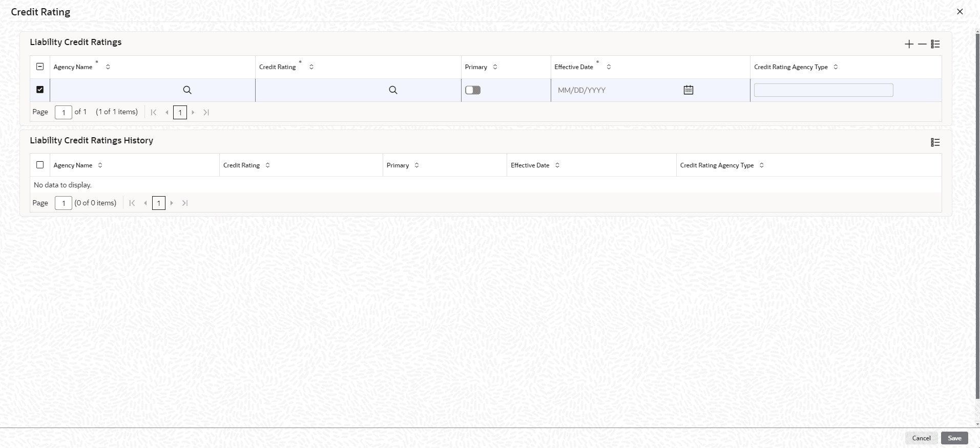Click the Save button
Viewport: 980px width, 448px height.
pyautogui.click(x=954, y=438)
